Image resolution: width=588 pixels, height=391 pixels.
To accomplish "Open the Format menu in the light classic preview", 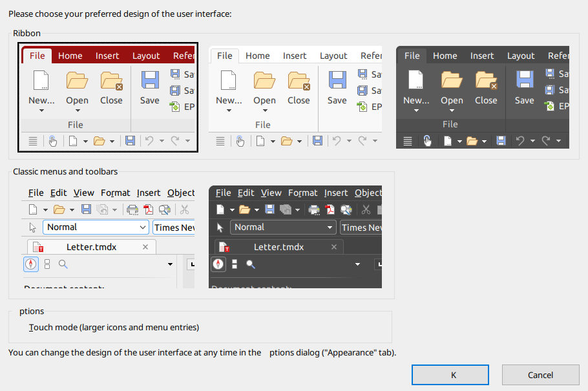I will [115, 193].
